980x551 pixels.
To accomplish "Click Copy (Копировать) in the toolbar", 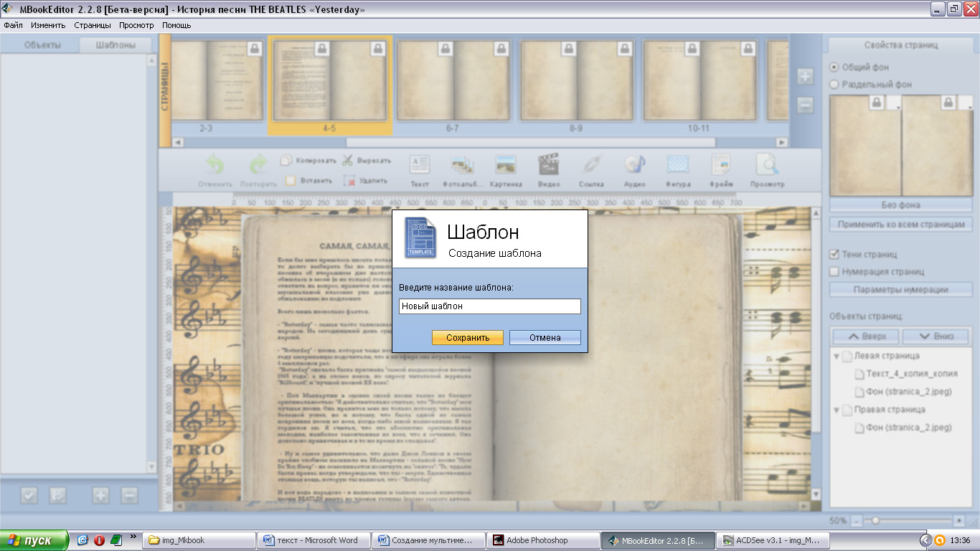I will click(308, 161).
